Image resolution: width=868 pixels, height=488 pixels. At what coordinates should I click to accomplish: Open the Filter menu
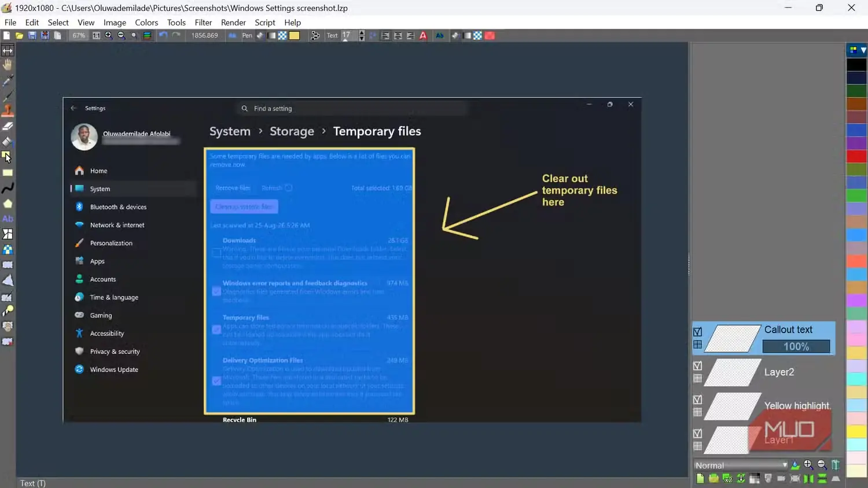203,23
